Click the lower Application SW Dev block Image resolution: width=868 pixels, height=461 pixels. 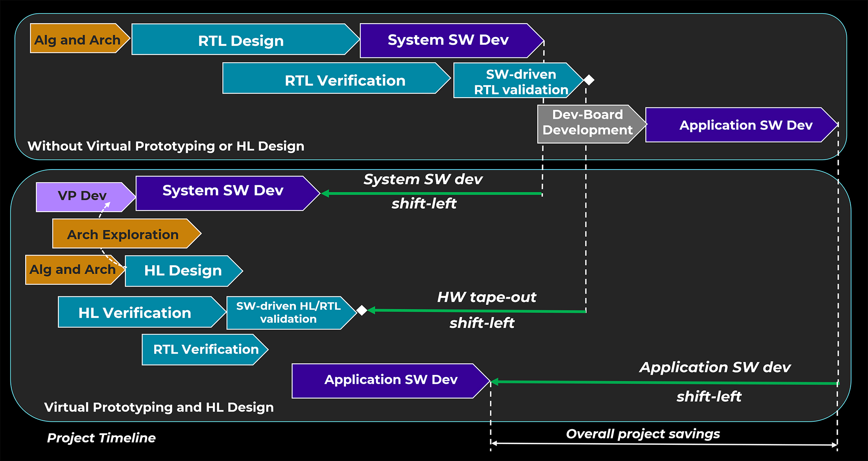[391, 380]
